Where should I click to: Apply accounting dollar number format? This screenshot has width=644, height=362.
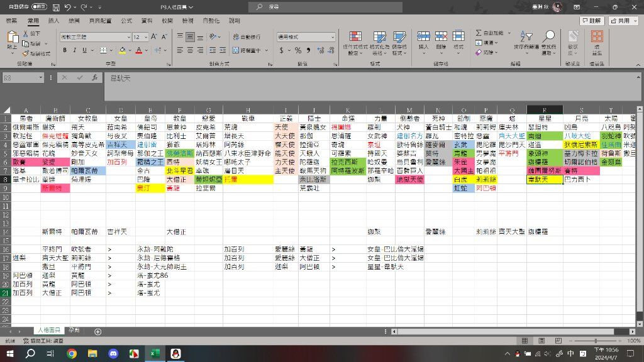pyautogui.click(x=281, y=50)
